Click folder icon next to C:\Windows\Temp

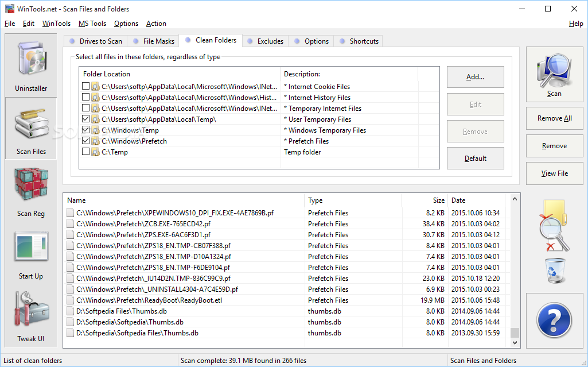[x=96, y=130]
